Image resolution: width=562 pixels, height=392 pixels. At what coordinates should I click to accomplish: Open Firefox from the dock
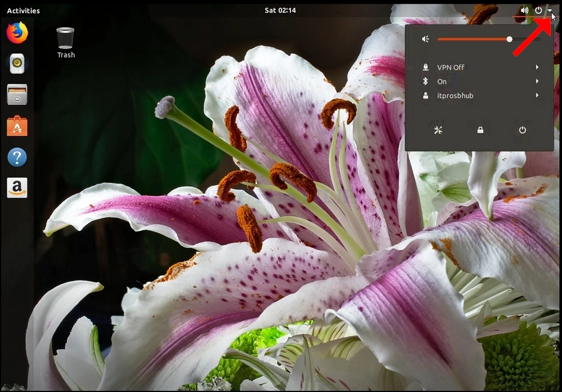[17, 33]
